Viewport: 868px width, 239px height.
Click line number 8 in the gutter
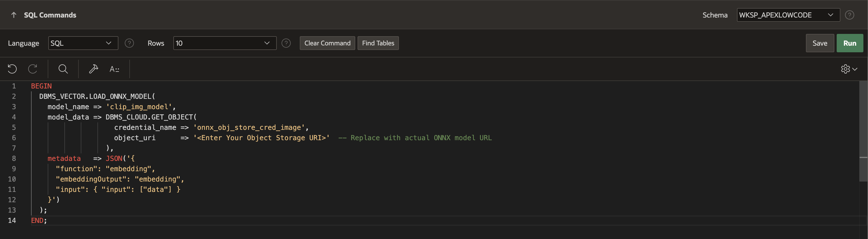tap(14, 159)
